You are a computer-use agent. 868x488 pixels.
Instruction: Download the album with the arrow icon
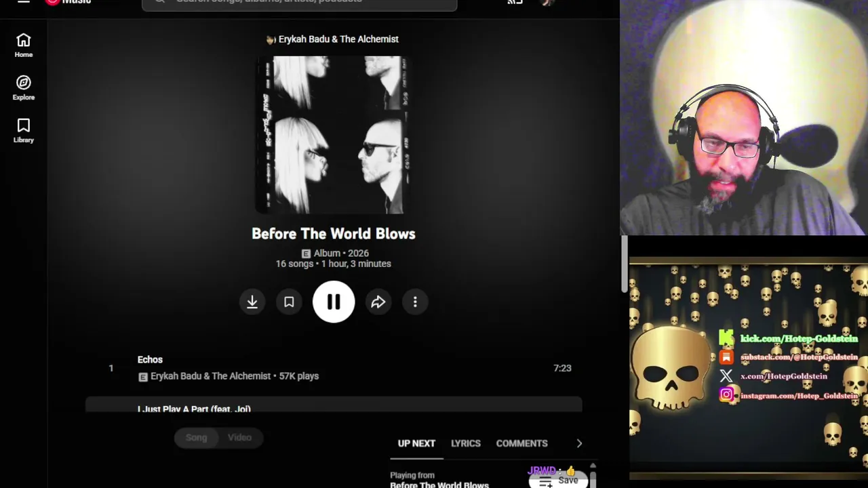tap(252, 302)
